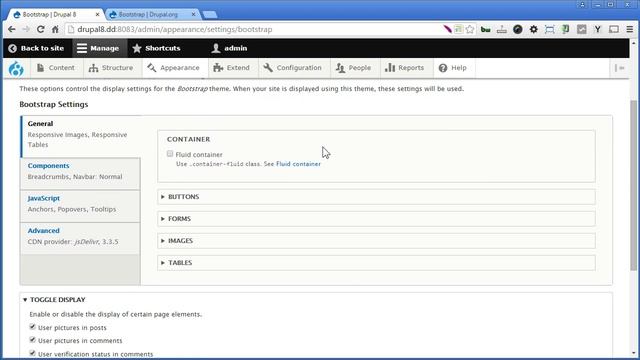Switch to the Advanced vertical tab
This screenshot has width=640, height=360.
(80, 238)
